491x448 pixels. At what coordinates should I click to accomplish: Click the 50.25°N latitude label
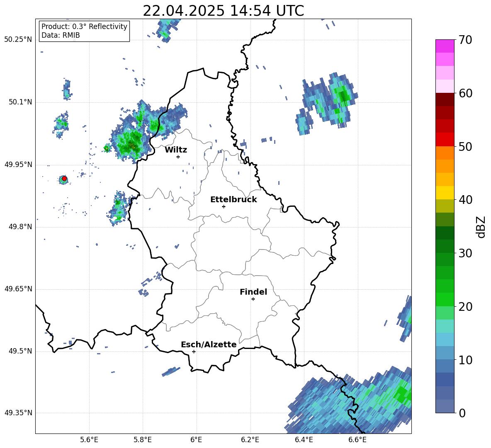pos(18,40)
